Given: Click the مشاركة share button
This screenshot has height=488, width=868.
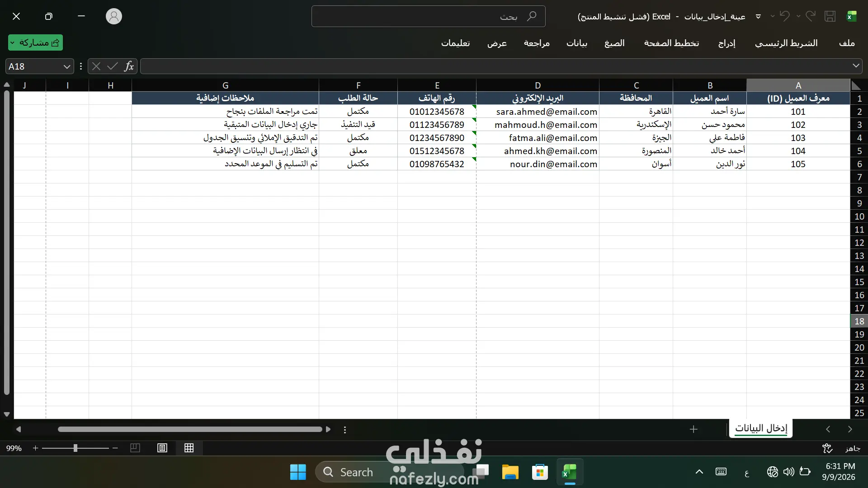Looking at the screenshot, I should pos(35,42).
